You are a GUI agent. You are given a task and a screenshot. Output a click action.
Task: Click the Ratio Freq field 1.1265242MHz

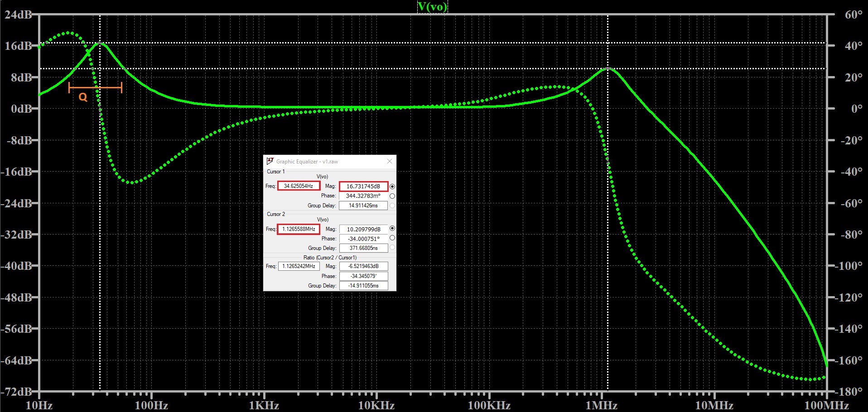pos(299,266)
